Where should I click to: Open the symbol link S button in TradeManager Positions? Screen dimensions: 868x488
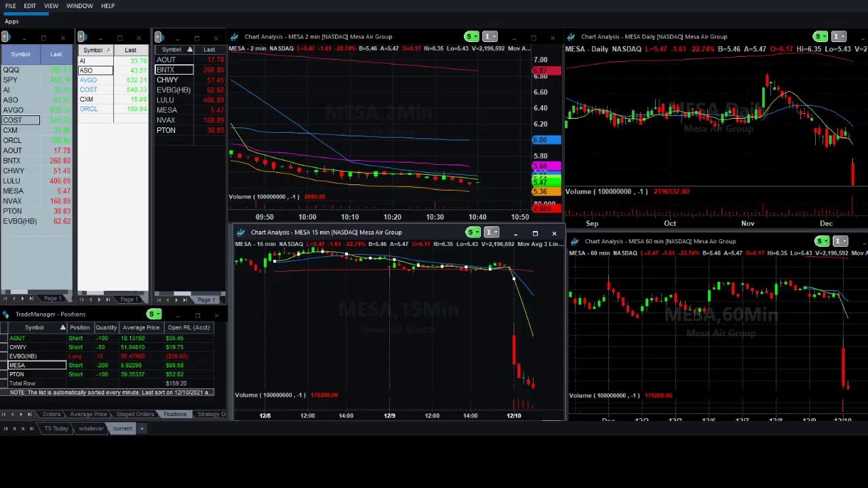pos(154,314)
